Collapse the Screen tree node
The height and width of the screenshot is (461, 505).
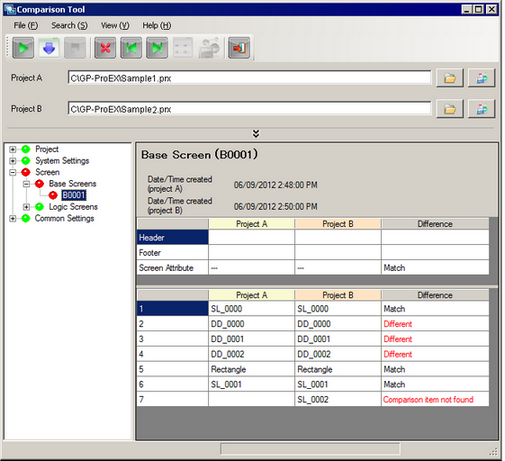click(12, 172)
